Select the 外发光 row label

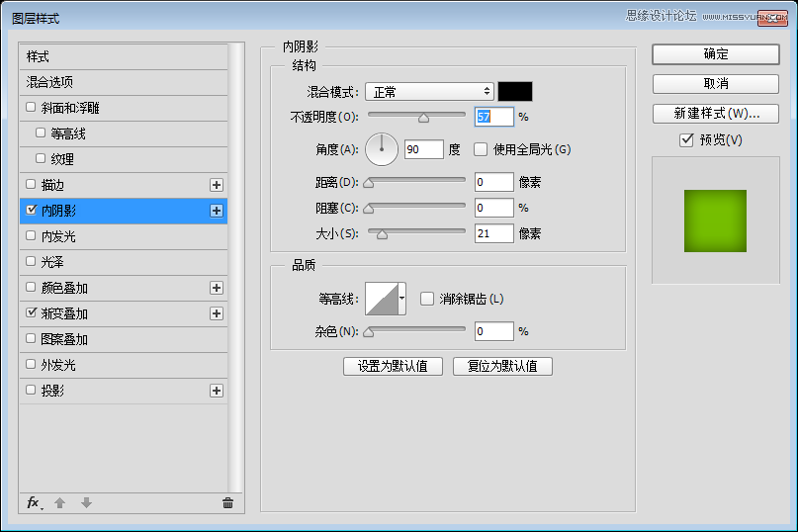coord(58,365)
